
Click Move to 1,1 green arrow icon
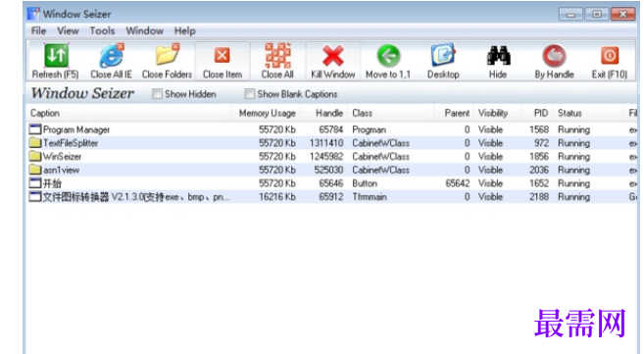click(x=388, y=56)
